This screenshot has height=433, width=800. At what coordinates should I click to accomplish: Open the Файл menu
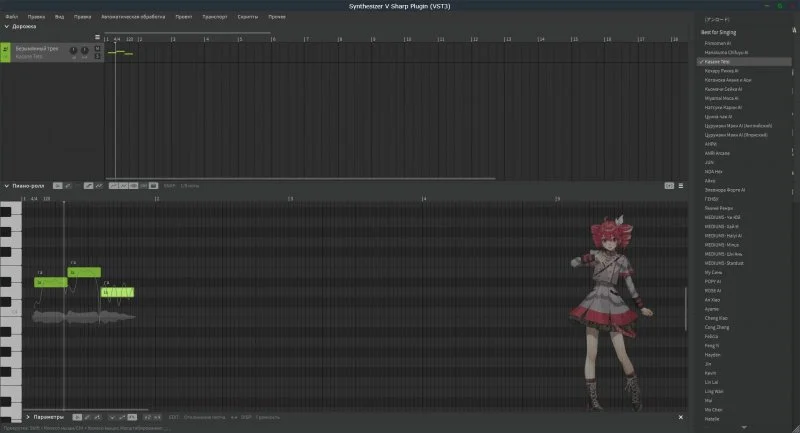12,17
